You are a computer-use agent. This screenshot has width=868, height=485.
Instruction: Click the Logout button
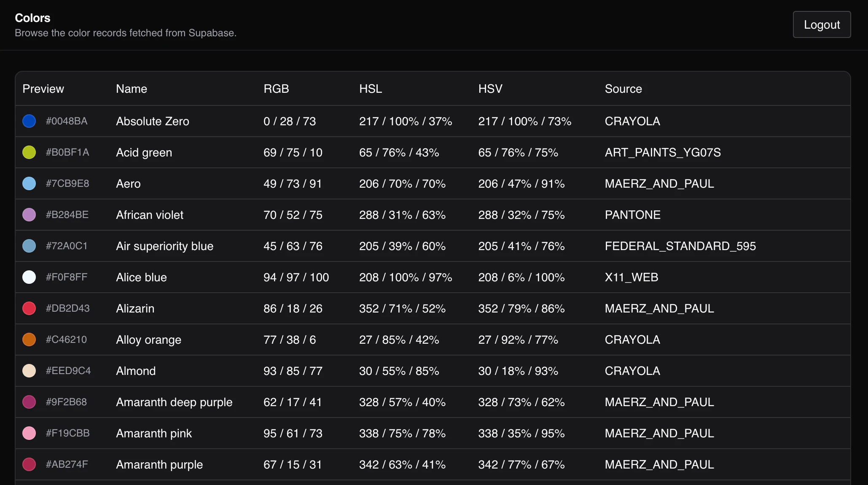click(821, 24)
